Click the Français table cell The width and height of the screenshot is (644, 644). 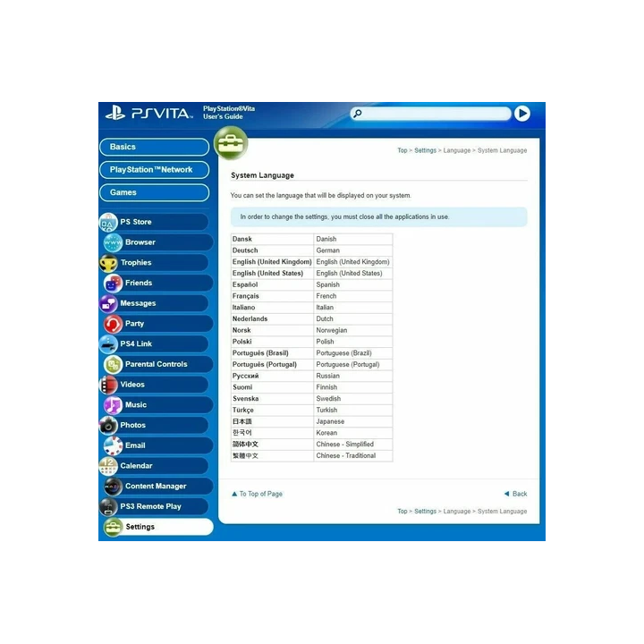tap(272, 296)
